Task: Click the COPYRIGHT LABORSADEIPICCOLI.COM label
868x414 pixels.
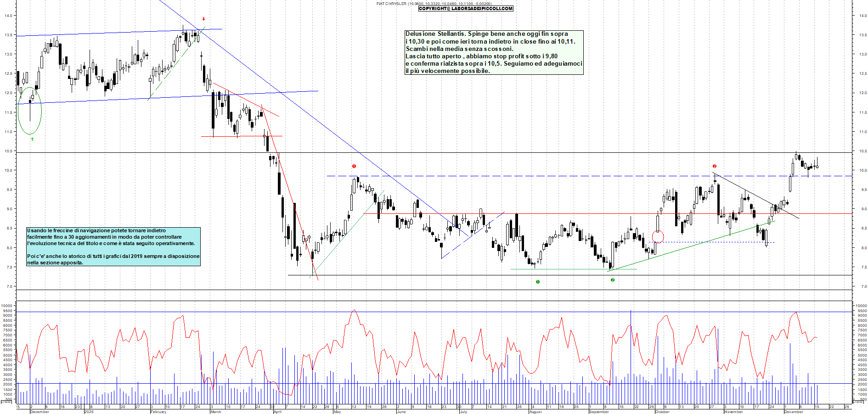Action: coord(466,8)
